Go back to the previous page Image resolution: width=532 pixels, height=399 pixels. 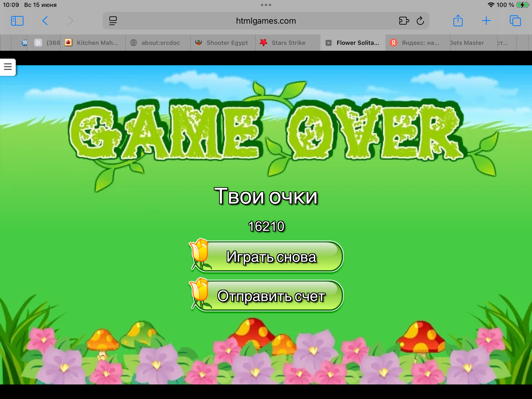[45, 21]
